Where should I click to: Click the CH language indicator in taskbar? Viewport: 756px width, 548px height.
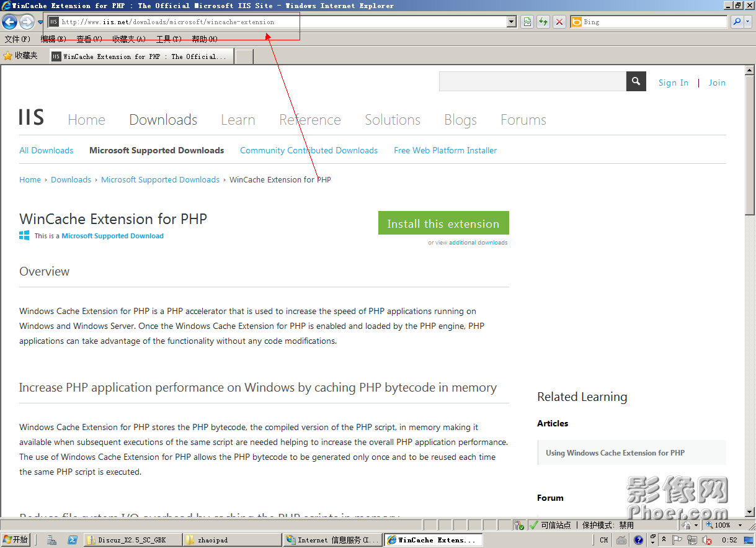(x=604, y=541)
